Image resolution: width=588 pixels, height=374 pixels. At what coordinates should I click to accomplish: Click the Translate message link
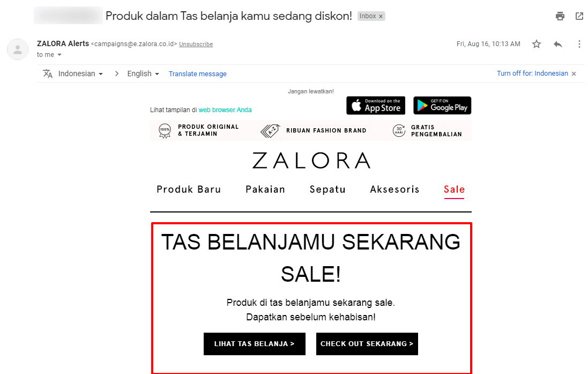198,74
